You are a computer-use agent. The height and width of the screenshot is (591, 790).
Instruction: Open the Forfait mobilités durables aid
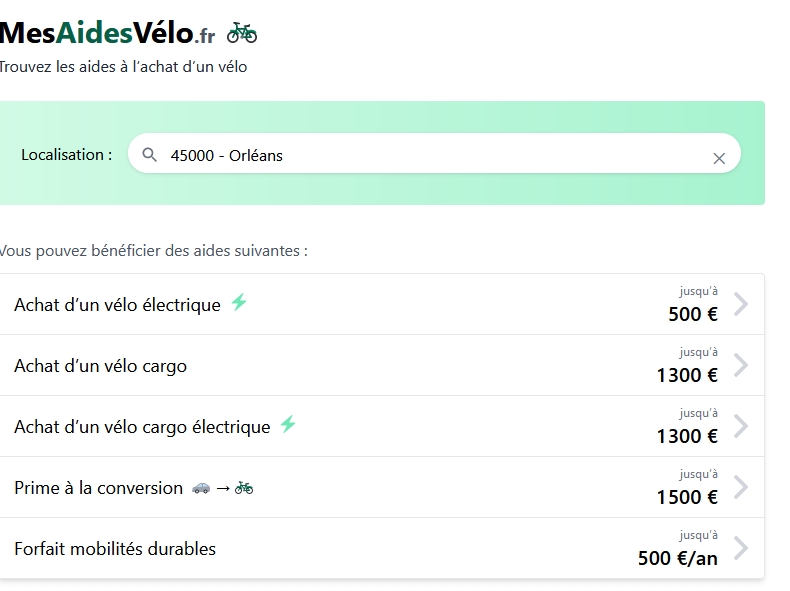tap(115, 549)
